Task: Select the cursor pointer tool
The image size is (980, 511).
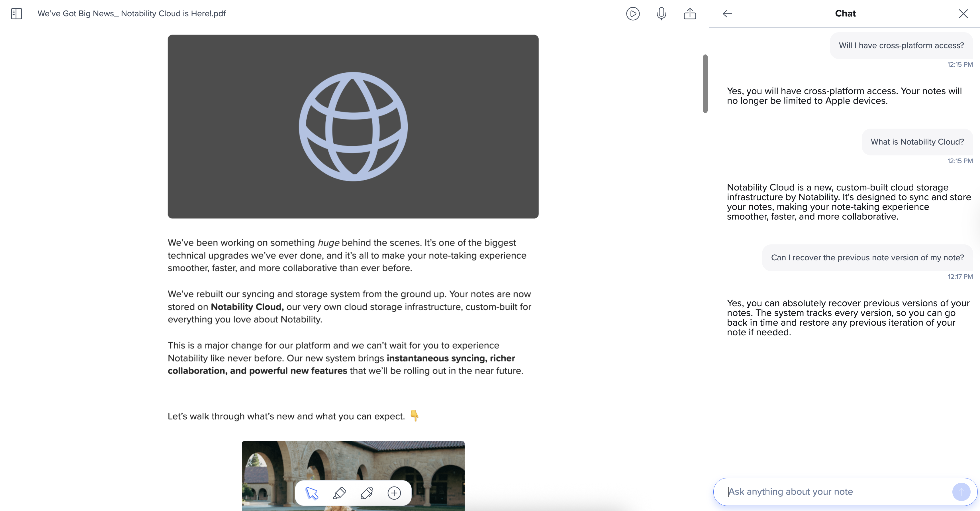Action: pos(312,493)
